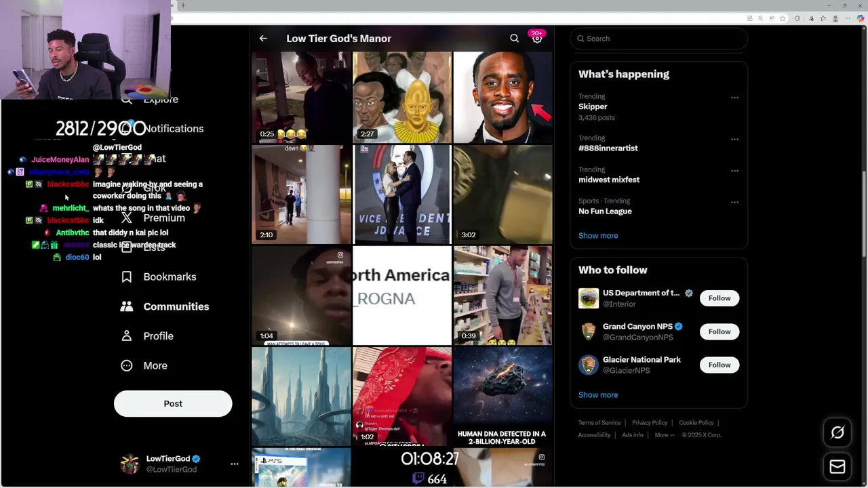Open Grok floating button
Screen dimensions: 868x488
(837, 432)
